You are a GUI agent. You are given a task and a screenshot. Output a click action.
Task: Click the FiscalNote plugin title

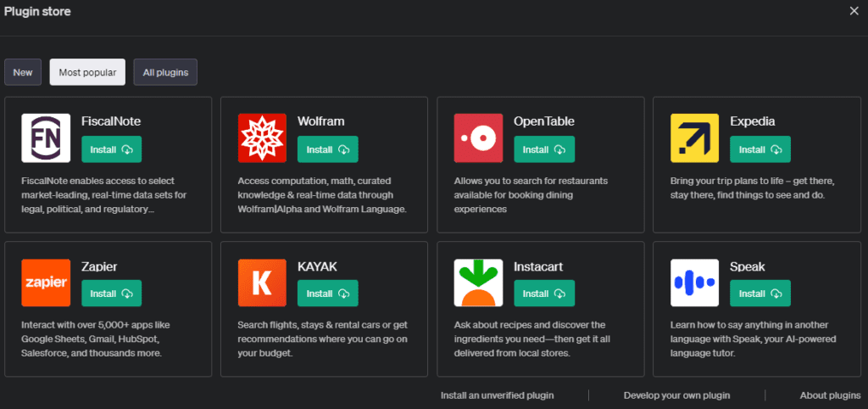pyautogui.click(x=111, y=120)
